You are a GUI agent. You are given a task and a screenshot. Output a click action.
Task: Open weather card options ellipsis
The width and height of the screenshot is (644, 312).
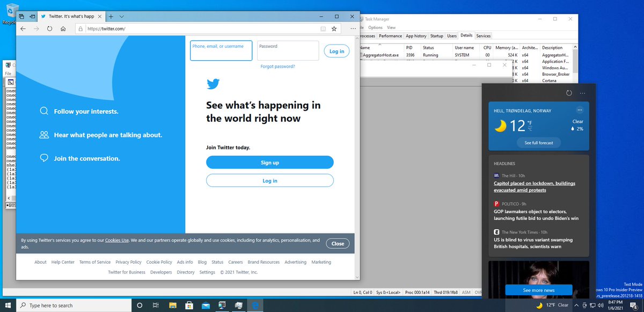click(x=579, y=110)
